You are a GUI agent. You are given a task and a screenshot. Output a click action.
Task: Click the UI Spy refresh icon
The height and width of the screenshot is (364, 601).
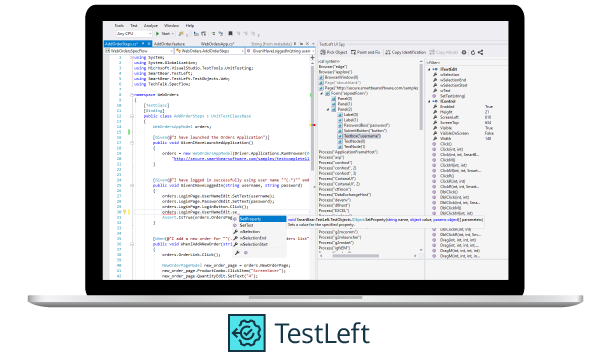tap(473, 52)
